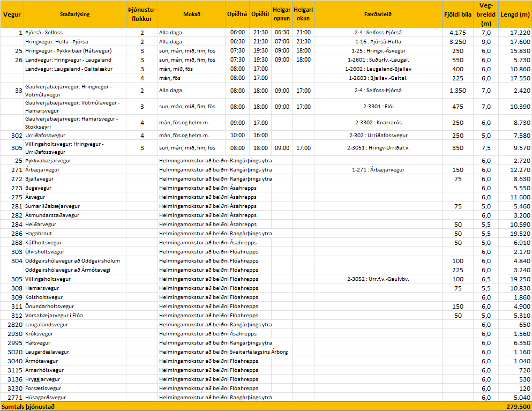Select 'Gaulverjabæjarvegur: Hringvegur - Votmúlavegur' cell

click(x=74, y=91)
